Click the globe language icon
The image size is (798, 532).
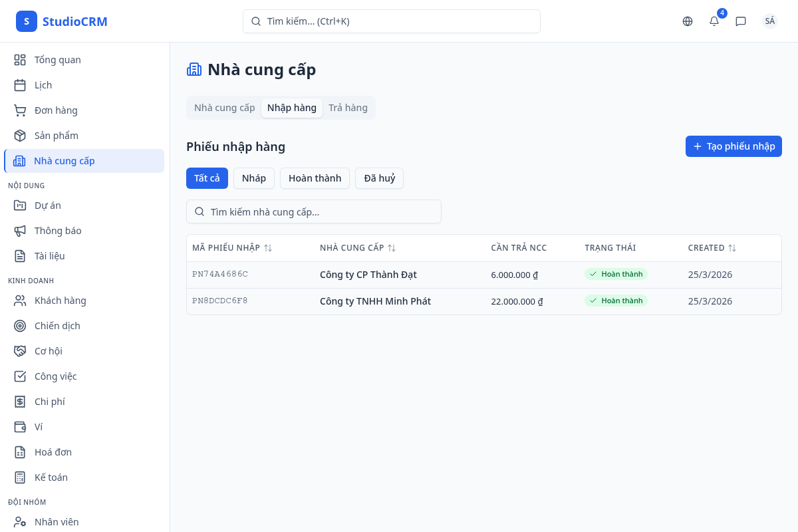click(688, 21)
